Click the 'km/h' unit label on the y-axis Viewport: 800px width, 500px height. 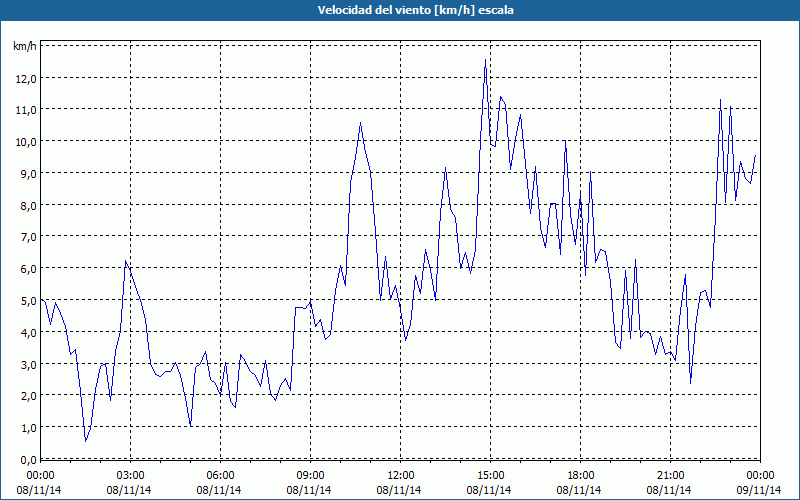[x=25, y=46]
